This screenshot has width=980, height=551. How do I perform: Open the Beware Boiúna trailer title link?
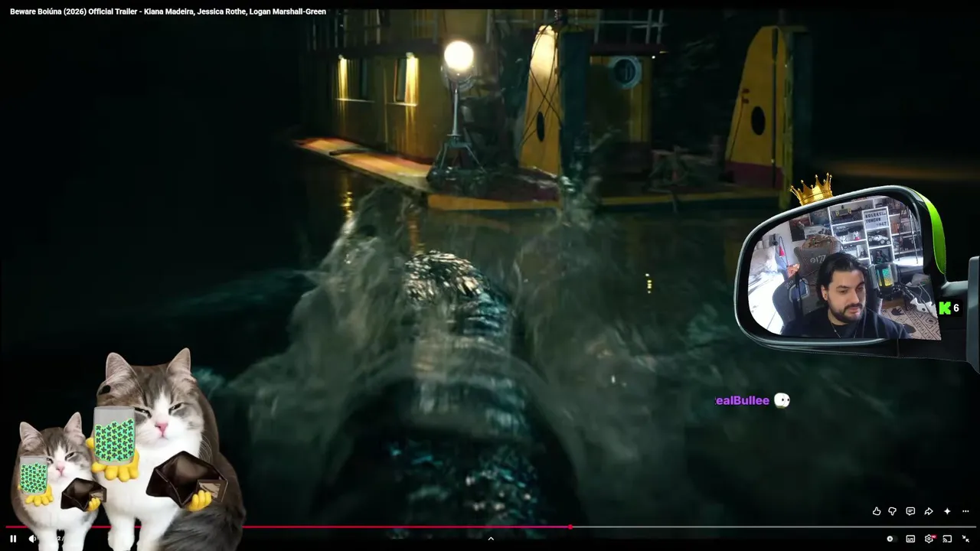coord(168,11)
